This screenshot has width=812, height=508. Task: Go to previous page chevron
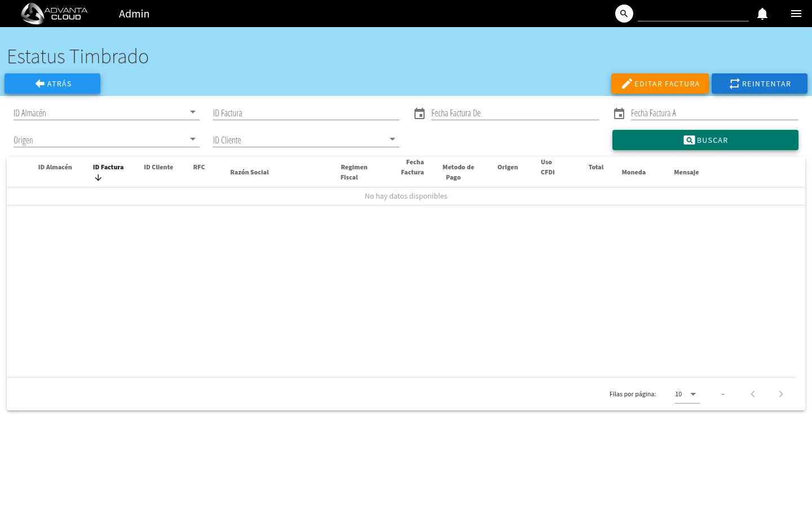click(753, 394)
